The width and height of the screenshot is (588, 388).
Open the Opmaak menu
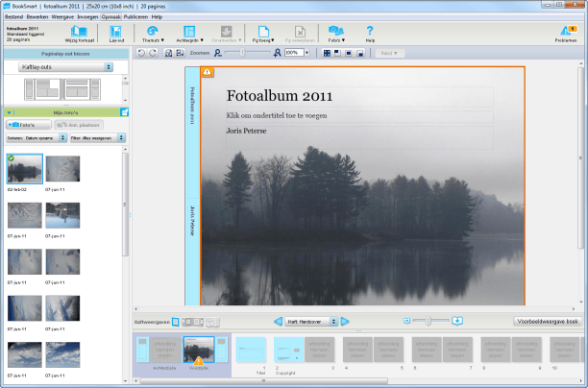pos(111,17)
